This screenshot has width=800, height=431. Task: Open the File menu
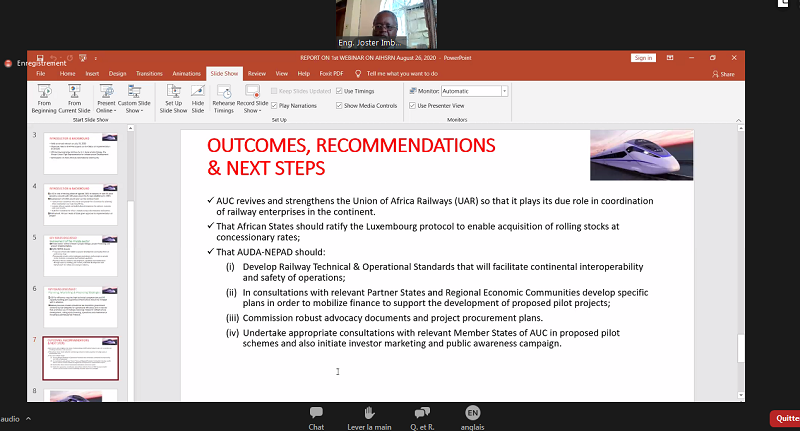41,74
